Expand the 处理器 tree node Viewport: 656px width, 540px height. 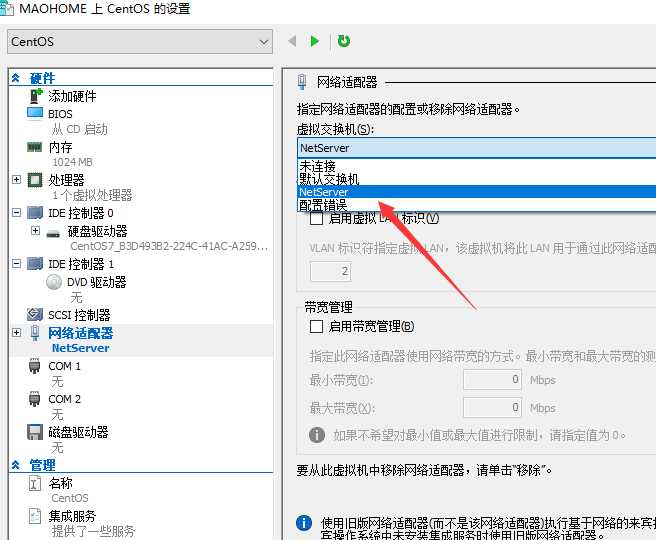[x=16, y=179]
